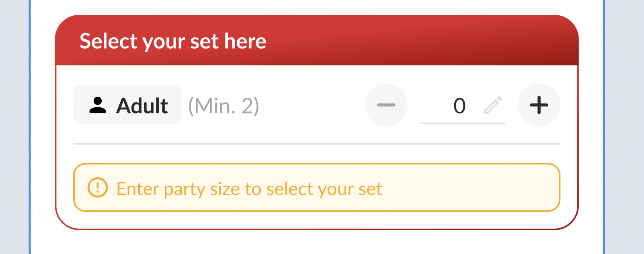
Task: Click the right blue dashed page border
Action: click(604, 127)
